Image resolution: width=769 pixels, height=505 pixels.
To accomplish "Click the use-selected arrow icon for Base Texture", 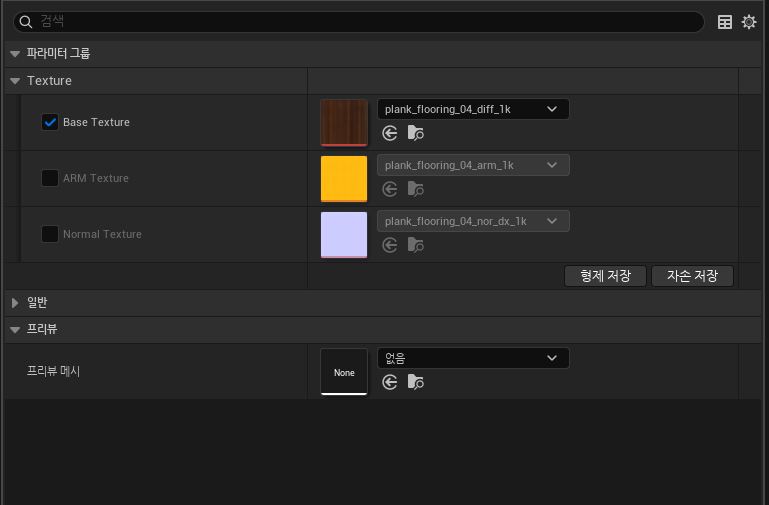I will tap(390, 133).
